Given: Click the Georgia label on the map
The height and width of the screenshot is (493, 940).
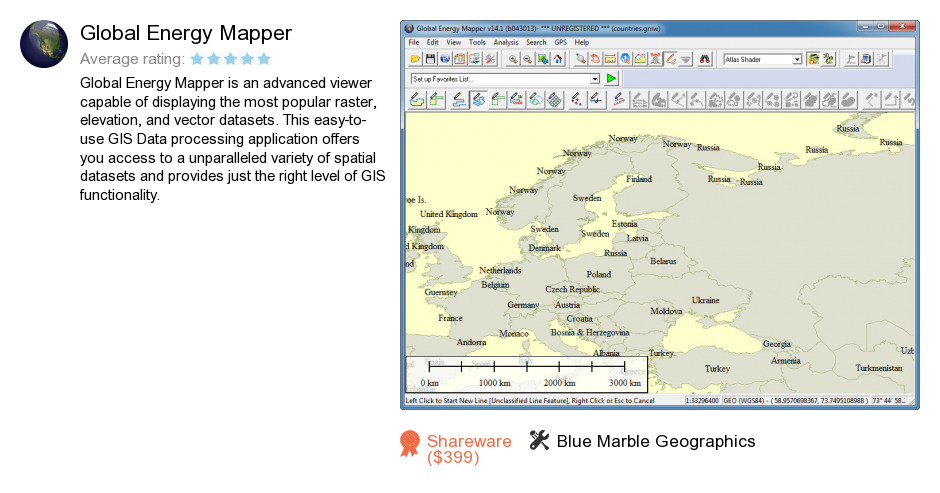Looking at the screenshot, I should point(776,344).
